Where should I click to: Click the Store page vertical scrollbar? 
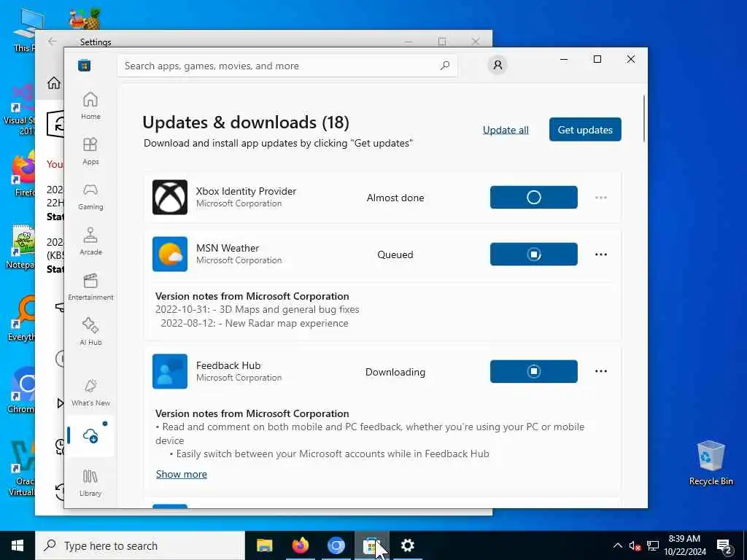pos(643,118)
